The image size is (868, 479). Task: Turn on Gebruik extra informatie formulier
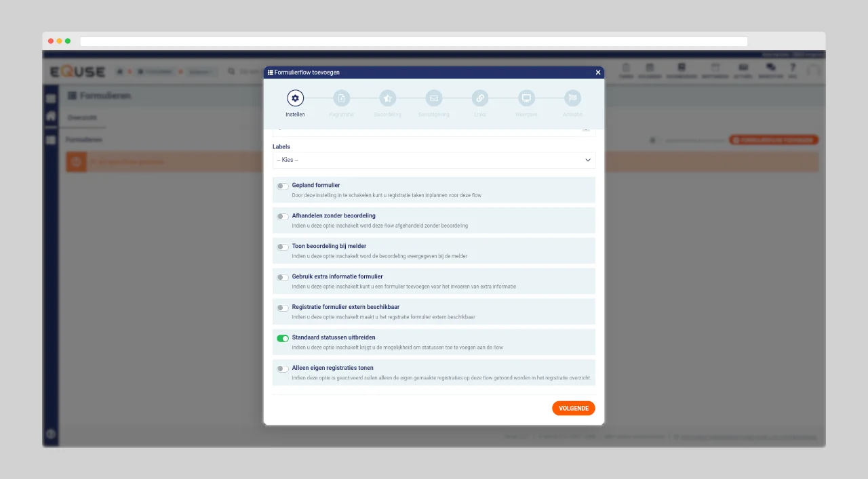click(x=283, y=277)
